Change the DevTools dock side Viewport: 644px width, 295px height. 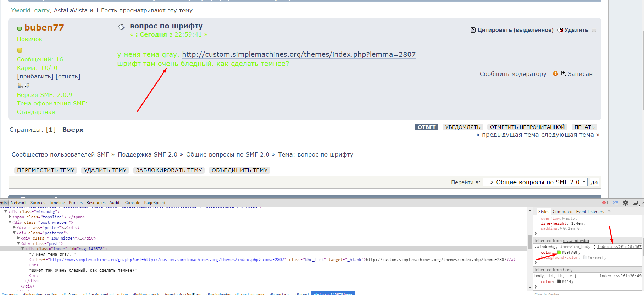(x=635, y=203)
